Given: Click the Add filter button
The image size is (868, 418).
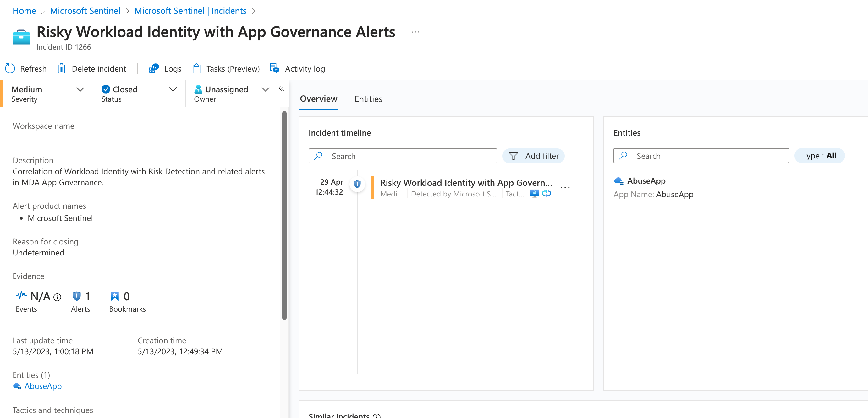Looking at the screenshot, I should tap(533, 156).
